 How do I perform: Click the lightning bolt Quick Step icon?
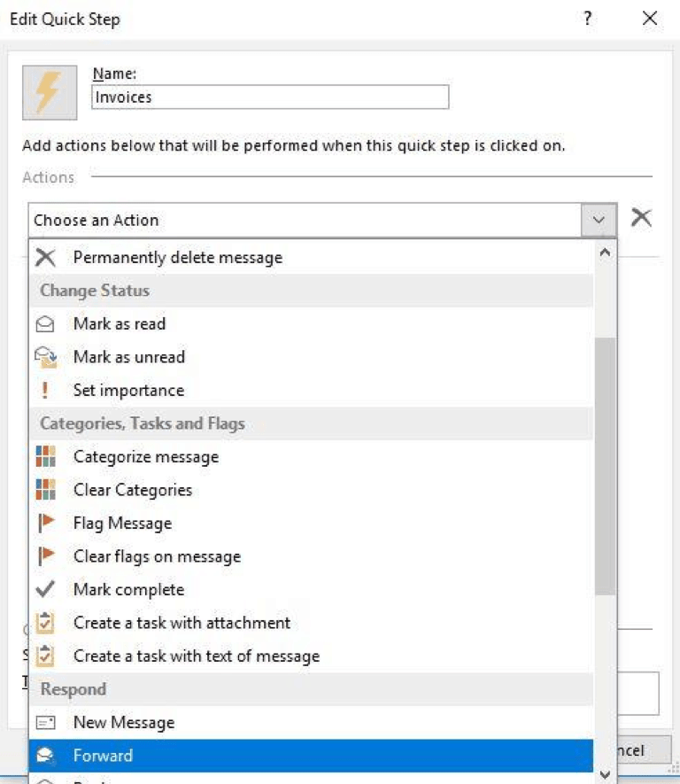pyautogui.click(x=50, y=93)
